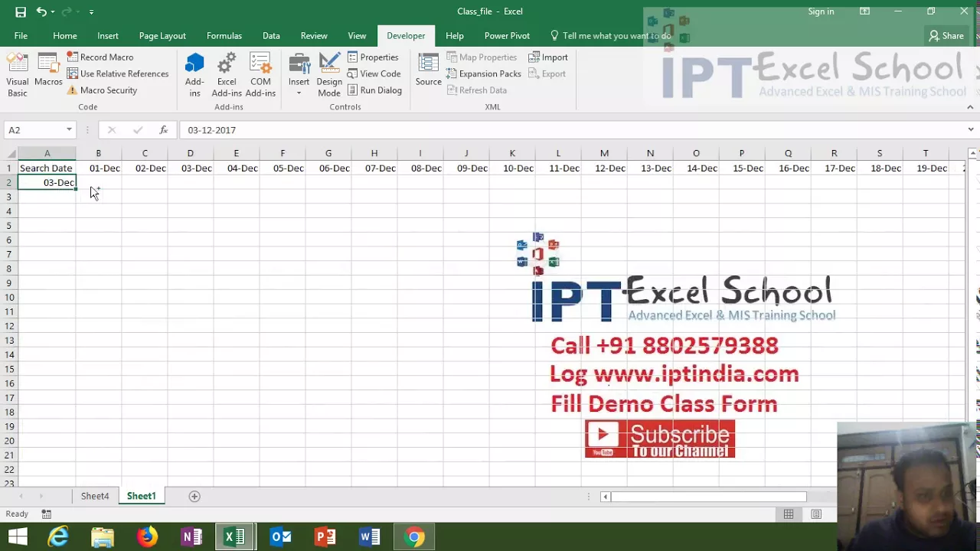Open Windows Start menu
Screen dimensions: 980x551
tap(18, 537)
